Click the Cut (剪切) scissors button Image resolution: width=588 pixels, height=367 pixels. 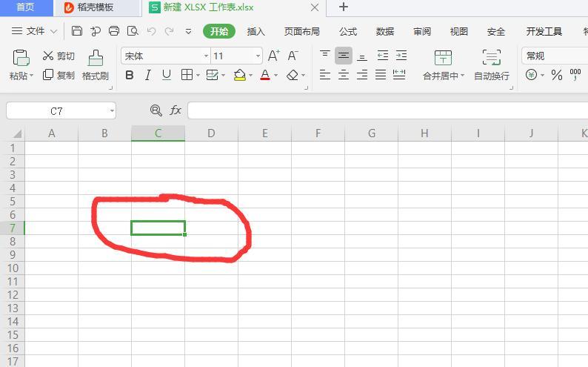(59, 56)
